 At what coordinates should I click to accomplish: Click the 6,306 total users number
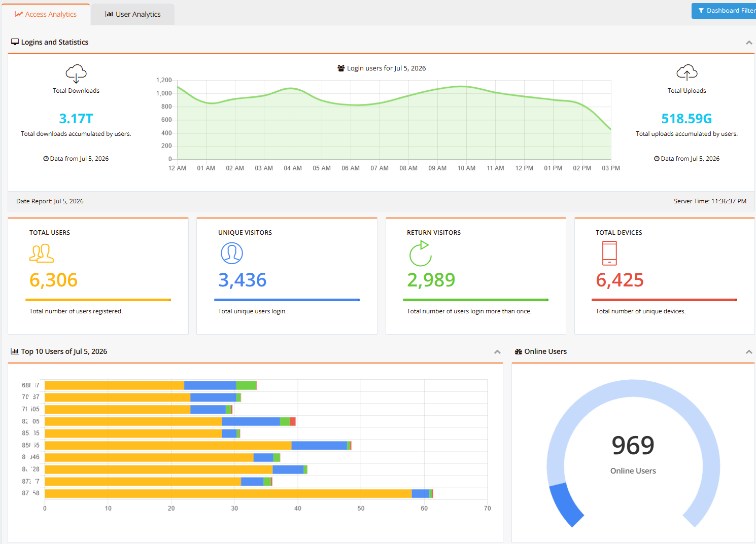(x=53, y=280)
